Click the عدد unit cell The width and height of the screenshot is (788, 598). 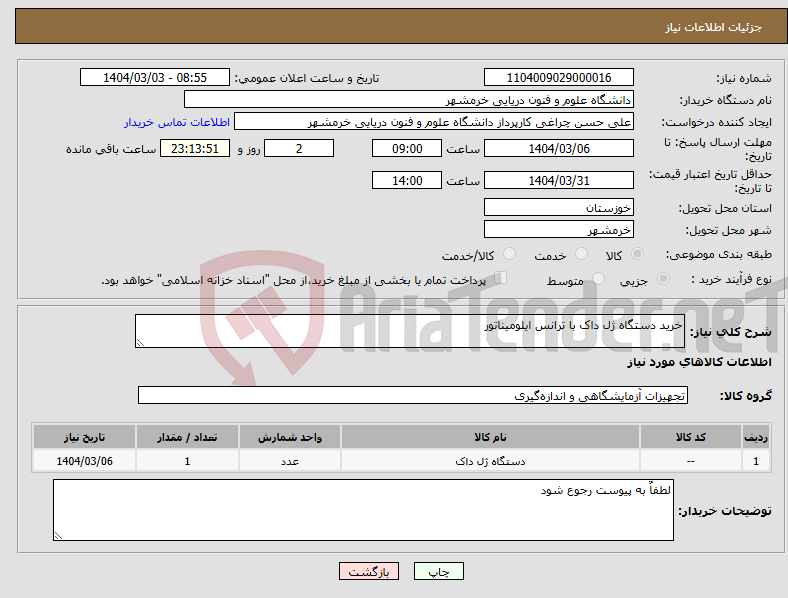point(290,461)
